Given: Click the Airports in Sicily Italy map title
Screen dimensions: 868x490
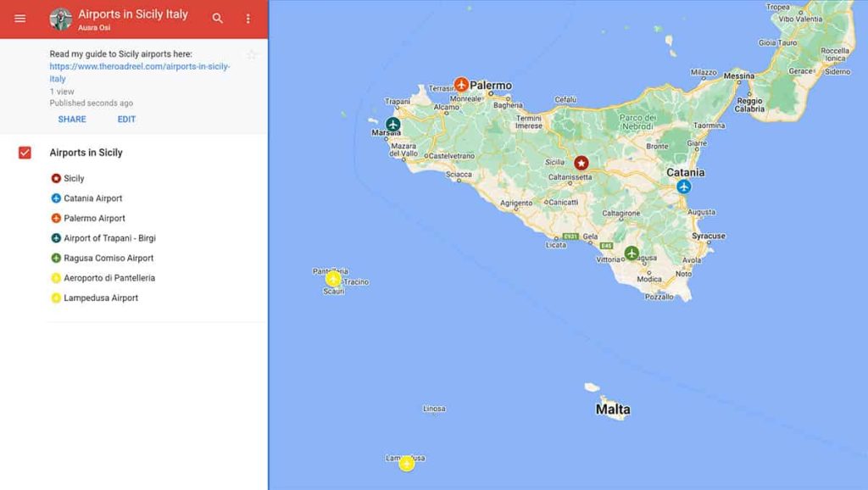Looking at the screenshot, I should pos(133,14).
